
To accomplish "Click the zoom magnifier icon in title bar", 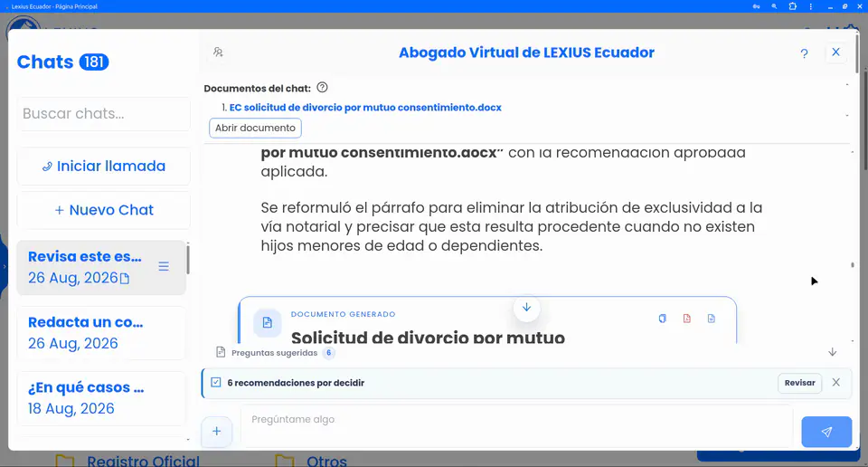I will pyautogui.click(x=774, y=6).
